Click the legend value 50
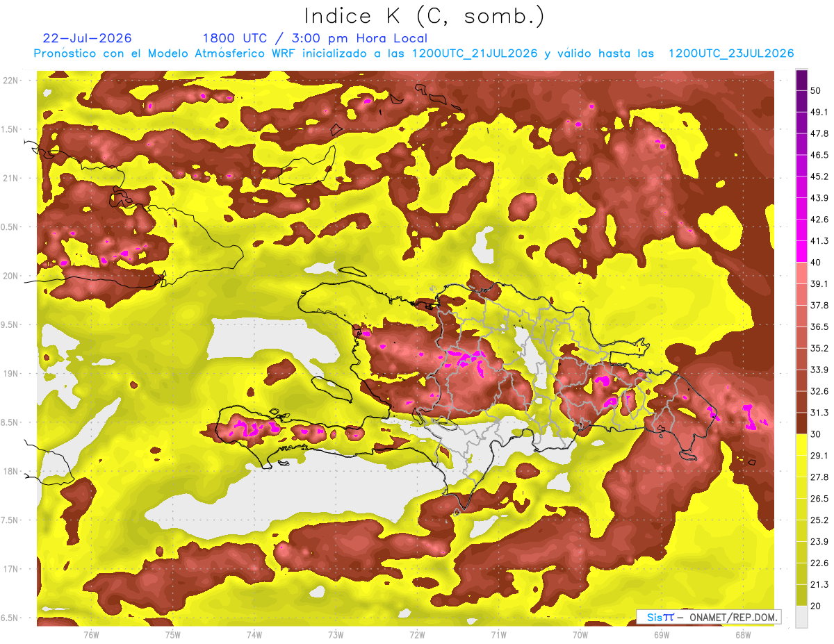Viewport: 834px width, 644px height. (x=815, y=91)
